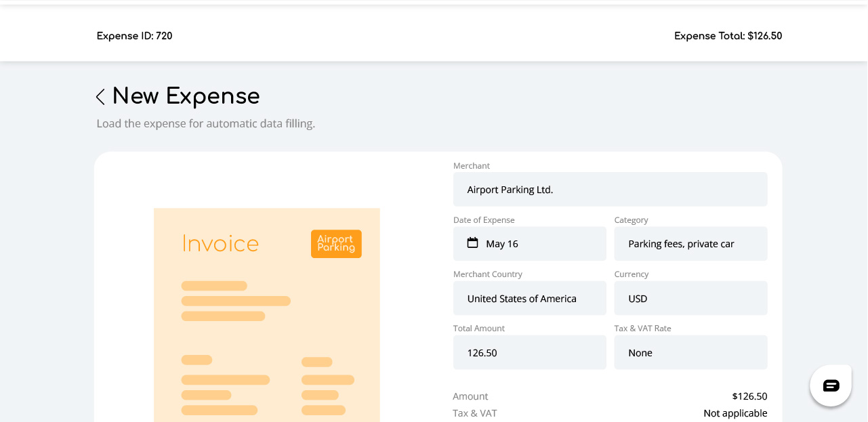Click the $126.50 value in the Amount row
Image resolution: width=868 pixels, height=422 pixels.
point(749,396)
